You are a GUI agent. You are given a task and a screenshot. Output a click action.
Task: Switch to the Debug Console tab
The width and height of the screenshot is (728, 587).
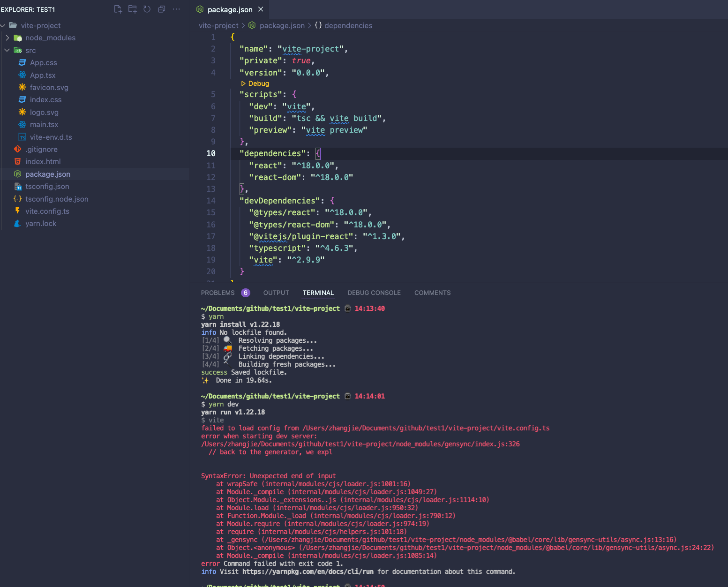(374, 293)
